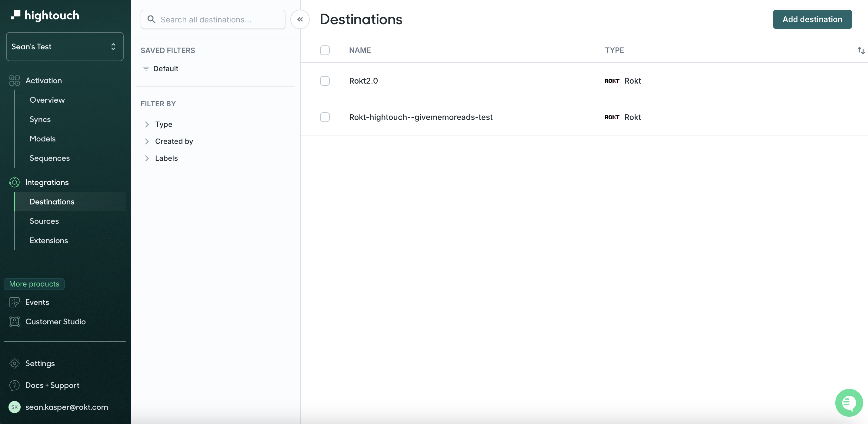
Task: Open Models in the sidebar
Action: [42, 139]
